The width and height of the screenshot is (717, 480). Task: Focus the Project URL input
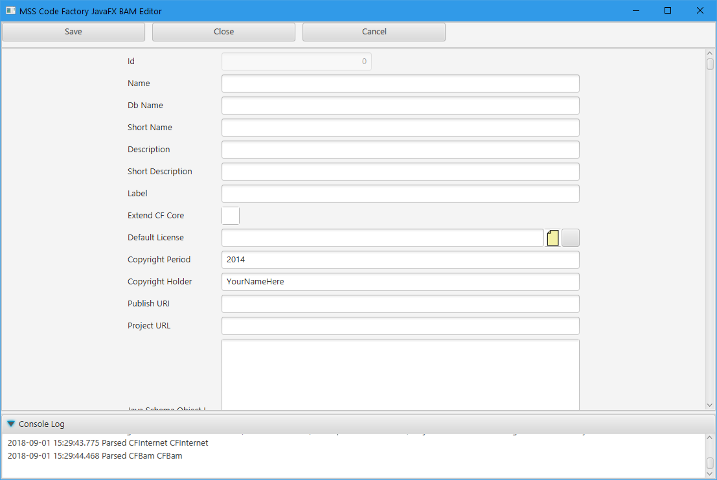coord(400,325)
